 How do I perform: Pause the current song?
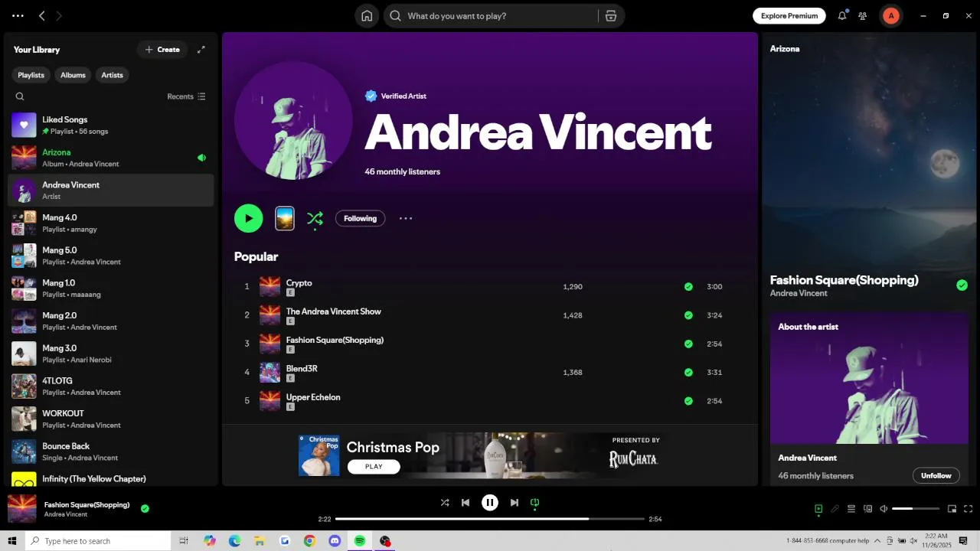(x=490, y=503)
